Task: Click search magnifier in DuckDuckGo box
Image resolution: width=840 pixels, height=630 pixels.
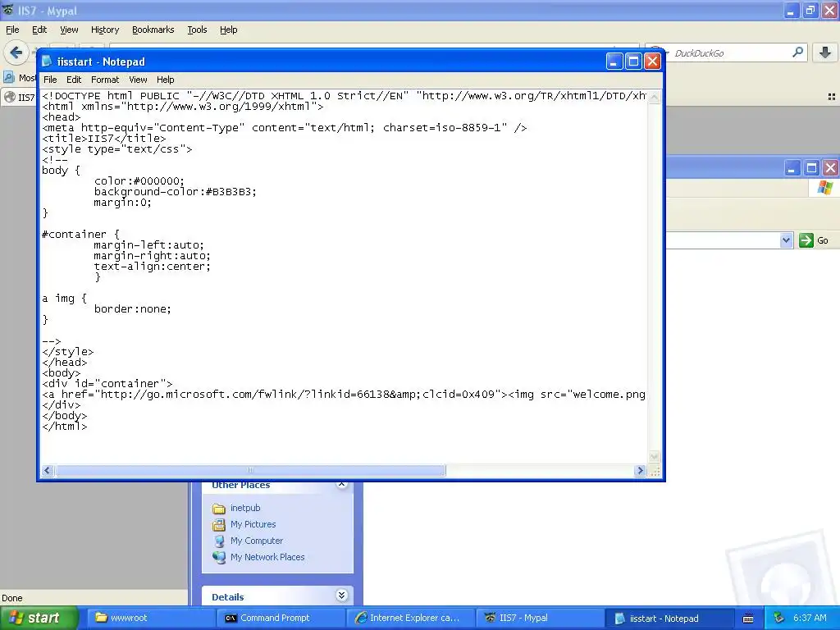Action: pyautogui.click(x=797, y=52)
